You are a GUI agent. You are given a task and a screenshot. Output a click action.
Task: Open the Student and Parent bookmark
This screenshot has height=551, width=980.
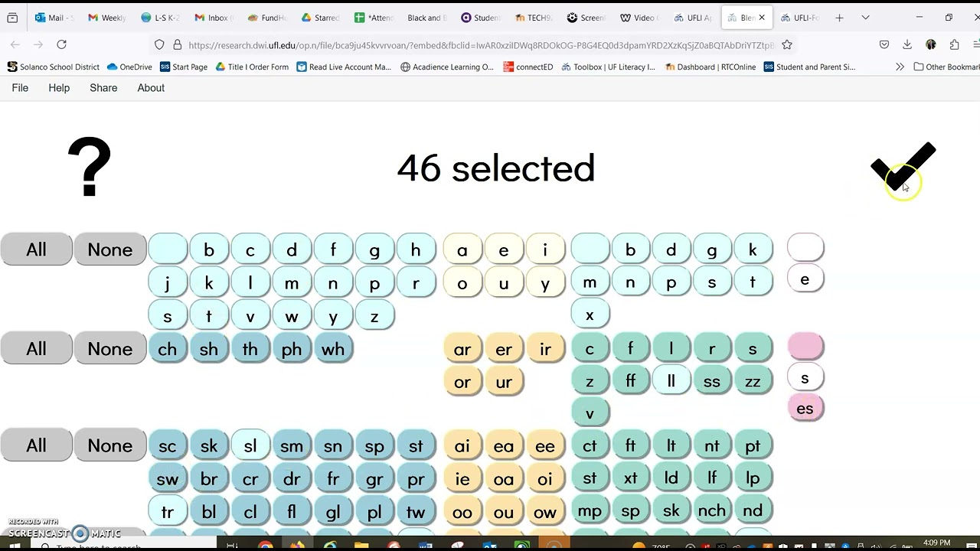point(809,67)
